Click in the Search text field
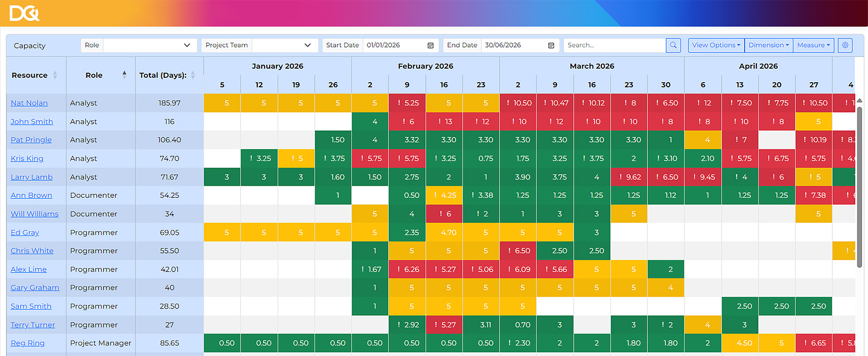Image resolution: width=868 pixels, height=356 pixels. click(614, 45)
